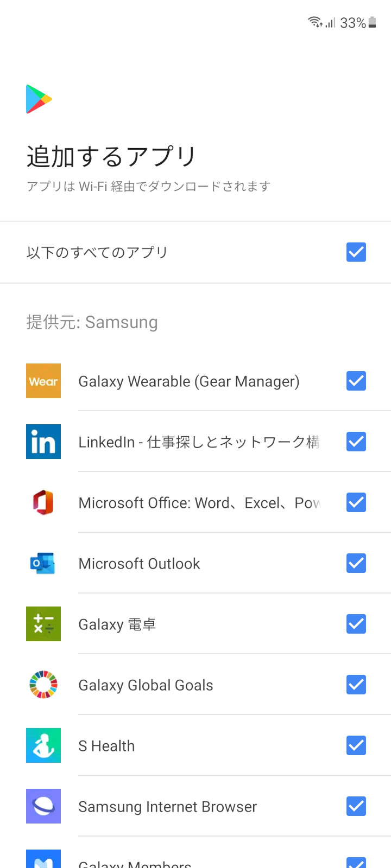The width and height of the screenshot is (391, 868).
Task: Tap the LinkedIn app icon
Action: pos(43,442)
